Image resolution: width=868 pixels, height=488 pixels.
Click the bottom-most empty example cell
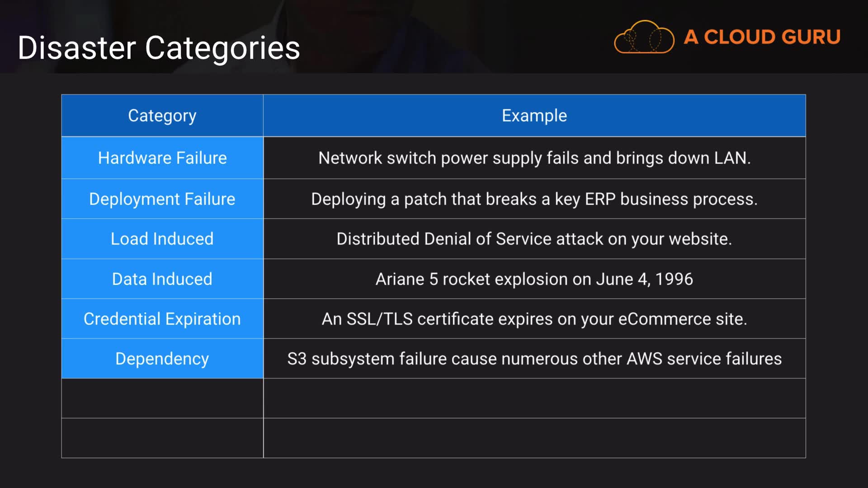(534, 438)
